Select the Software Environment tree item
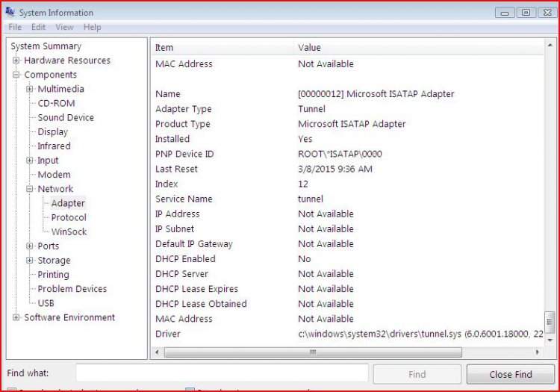This screenshot has height=392, width=560. click(69, 317)
